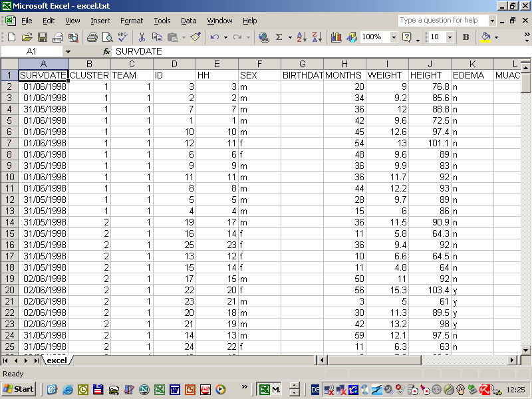Click the Cut scissors icon
Screen dimensions: 532x399
click(x=142, y=37)
